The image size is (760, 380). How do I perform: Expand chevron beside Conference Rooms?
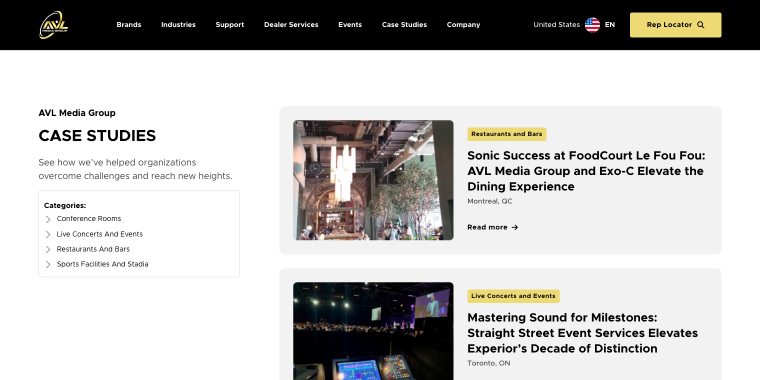48,219
